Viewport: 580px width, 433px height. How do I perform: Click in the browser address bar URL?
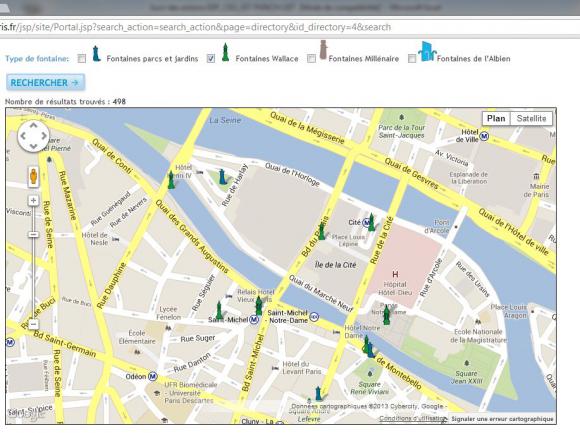pyautogui.click(x=195, y=27)
